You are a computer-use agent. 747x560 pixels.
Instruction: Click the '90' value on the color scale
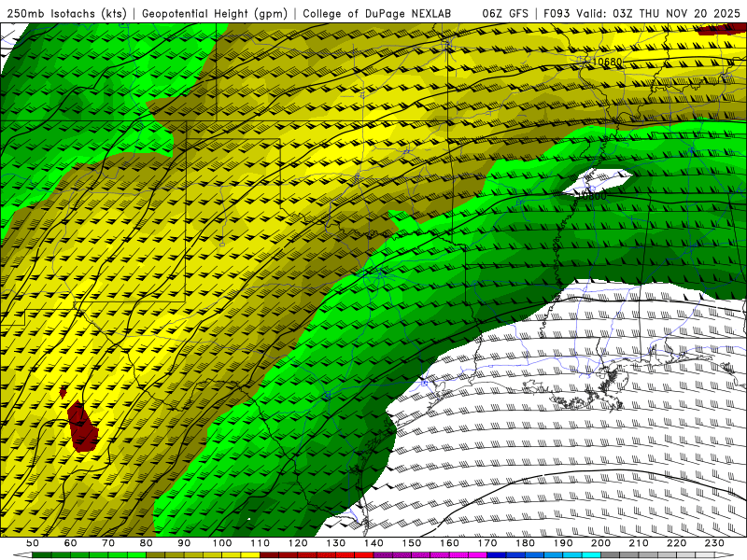point(184,543)
